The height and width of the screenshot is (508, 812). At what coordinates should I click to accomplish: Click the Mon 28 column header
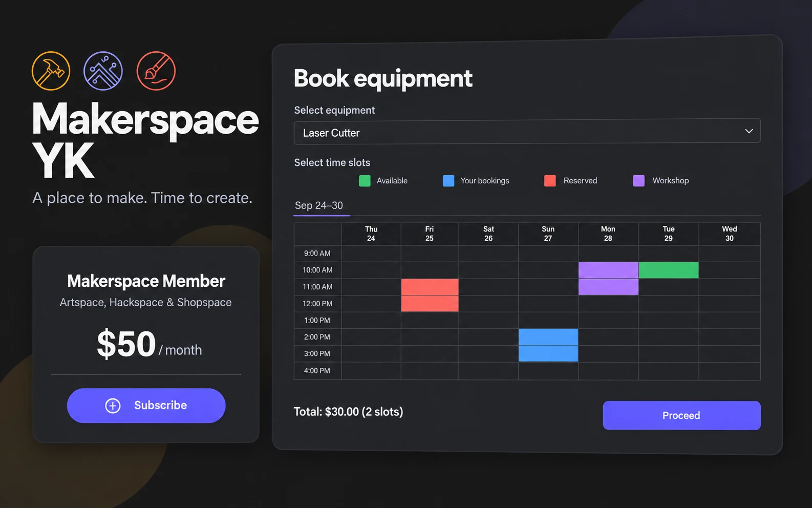tap(608, 234)
